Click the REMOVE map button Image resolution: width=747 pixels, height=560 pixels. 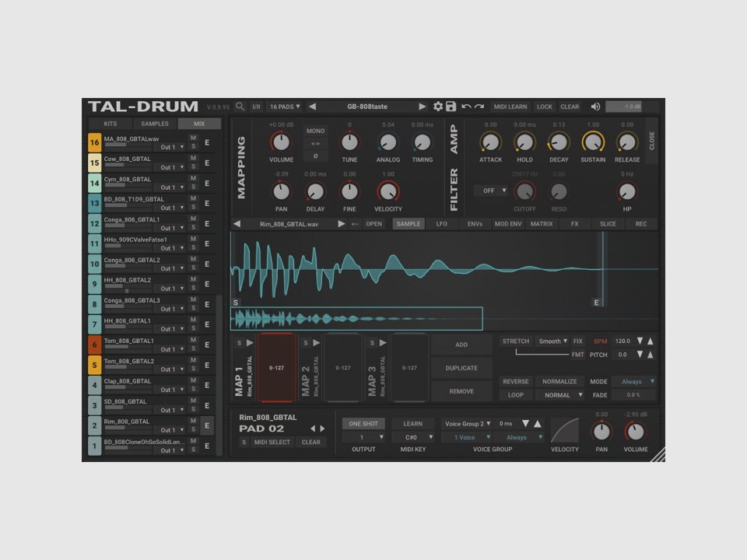pyautogui.click(x=461, y=391)
